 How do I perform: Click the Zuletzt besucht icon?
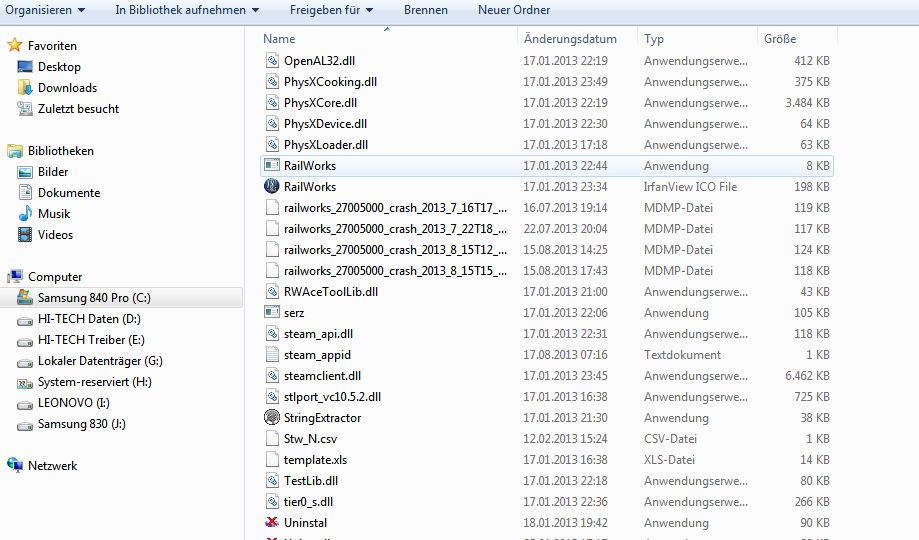(25, 108)
